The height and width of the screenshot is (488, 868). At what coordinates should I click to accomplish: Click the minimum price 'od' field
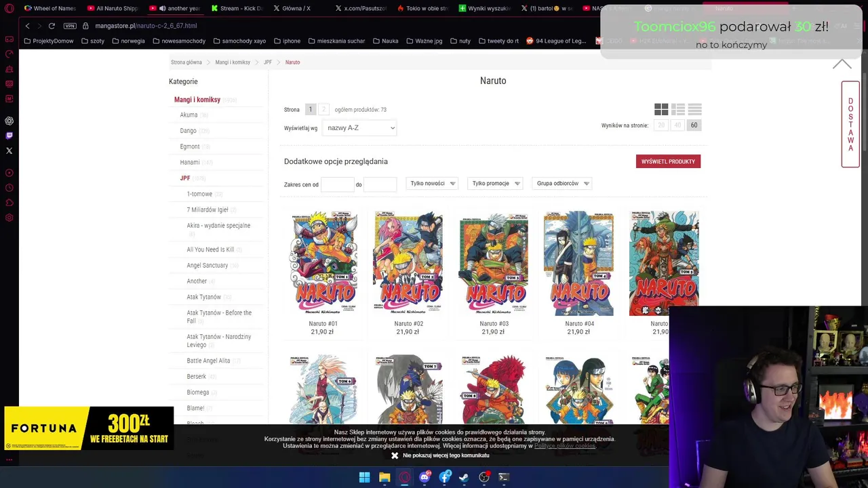coord(337,184)
